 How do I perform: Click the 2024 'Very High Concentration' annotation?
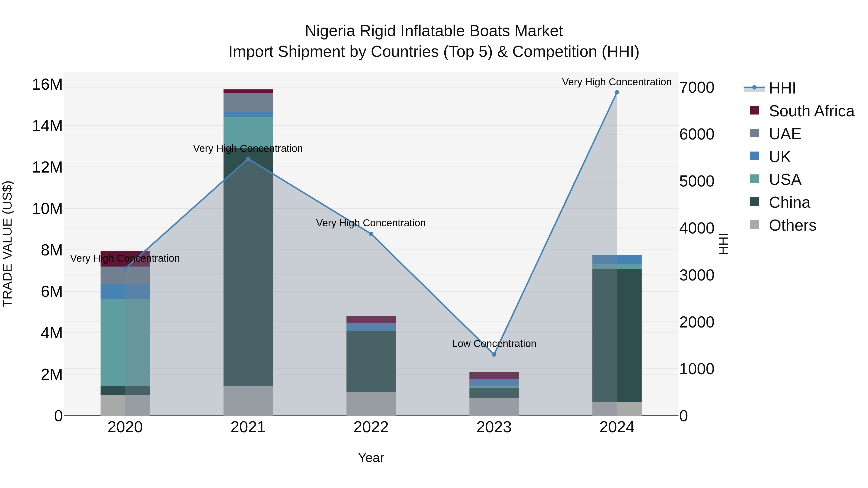[x=617, y=82]
